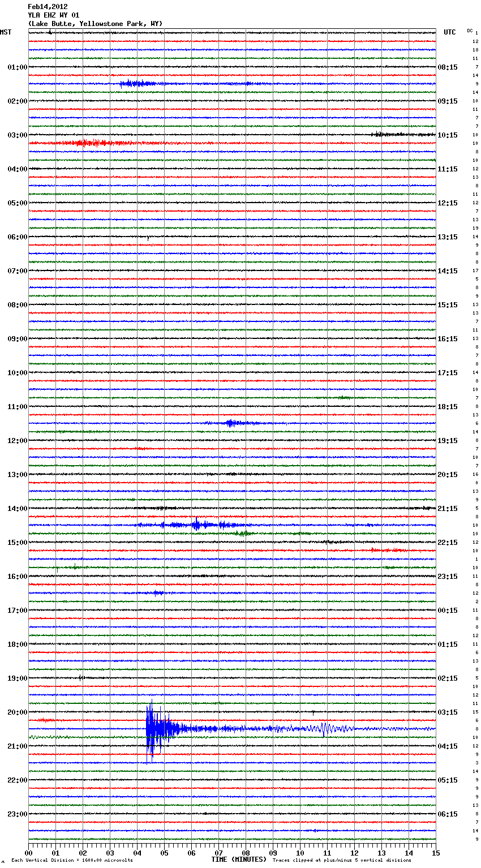Click the blue event burst on the 11:30 trace
The image size is (481, 868).
coord(233,423)
